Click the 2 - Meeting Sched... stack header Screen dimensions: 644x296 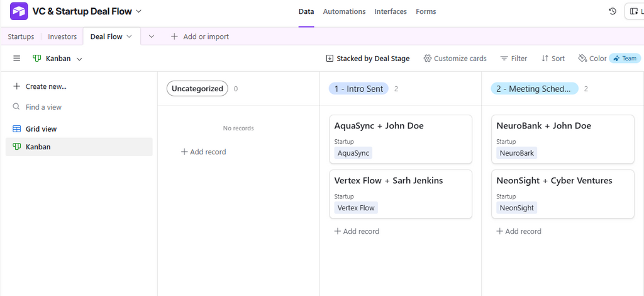(x=535, y=88)
